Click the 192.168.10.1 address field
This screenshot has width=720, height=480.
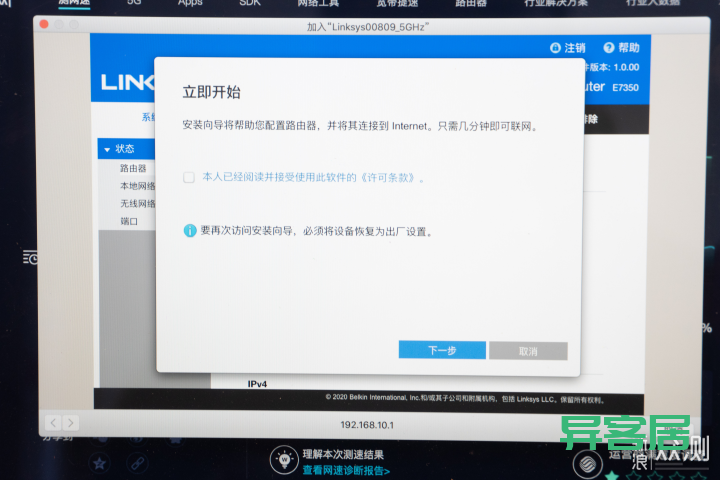[x=367, y=425]
